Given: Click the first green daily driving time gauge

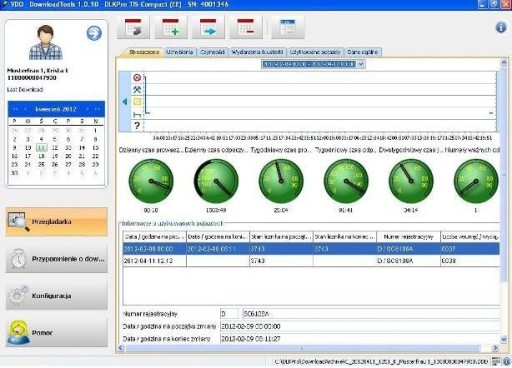Looking at the screenshot, I should tap(151, 181).
